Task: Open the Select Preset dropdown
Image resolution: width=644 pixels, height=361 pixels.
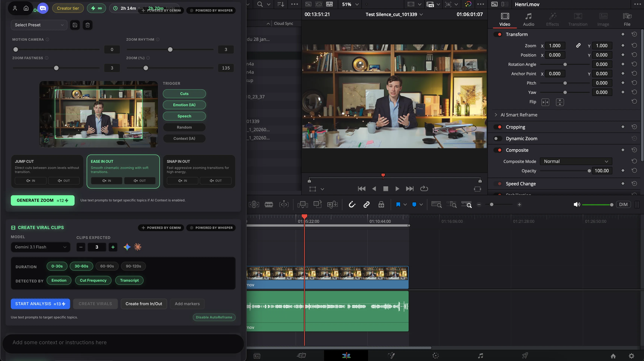Action: point(39,25)
